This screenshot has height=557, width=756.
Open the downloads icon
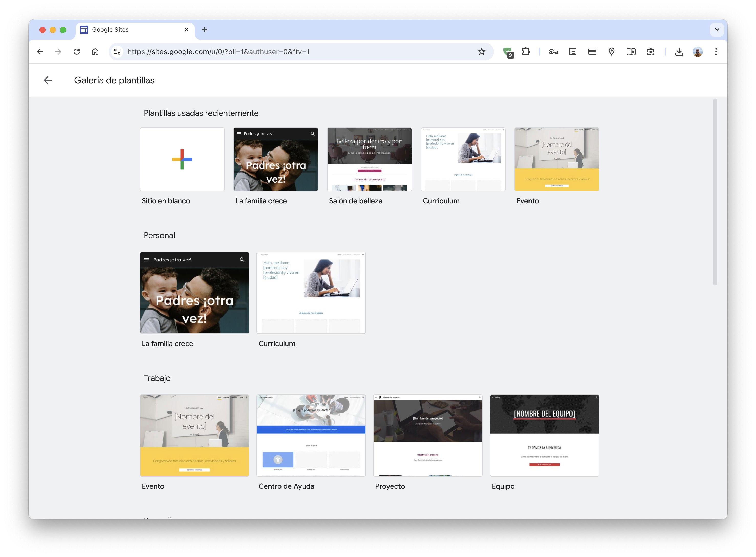point(679,52)
